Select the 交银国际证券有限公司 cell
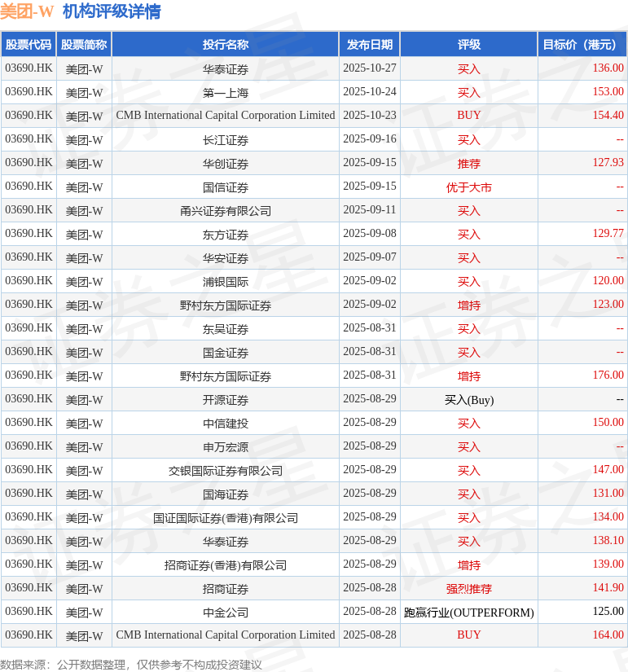 pos(226,470)
